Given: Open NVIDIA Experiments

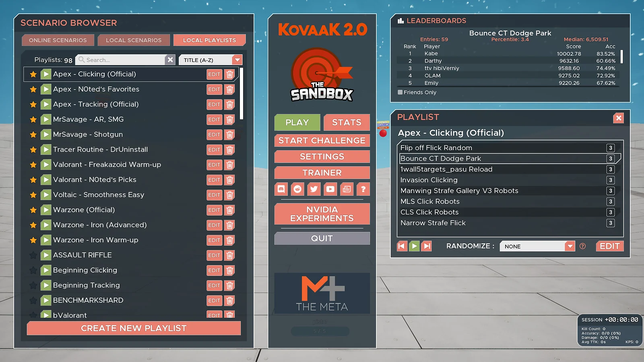Looking at the screenshot, I should (322, 214).
